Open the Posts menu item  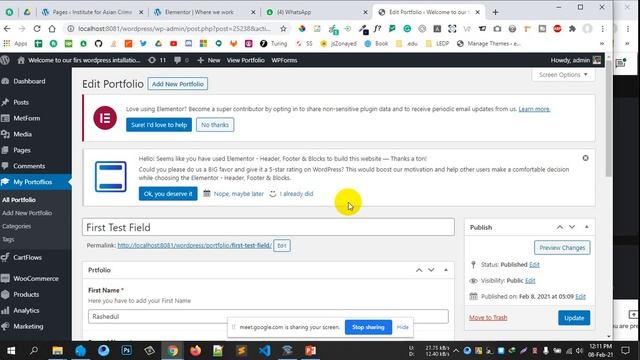(21, 102)
